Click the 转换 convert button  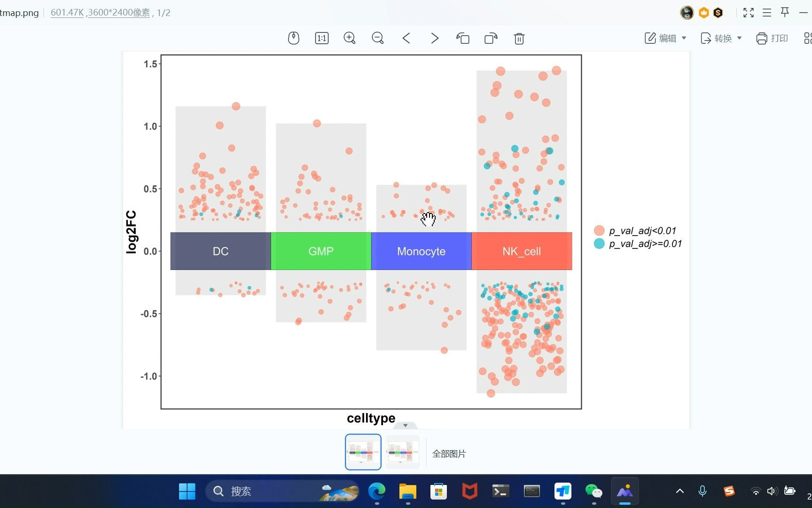[x=716, y=38]
